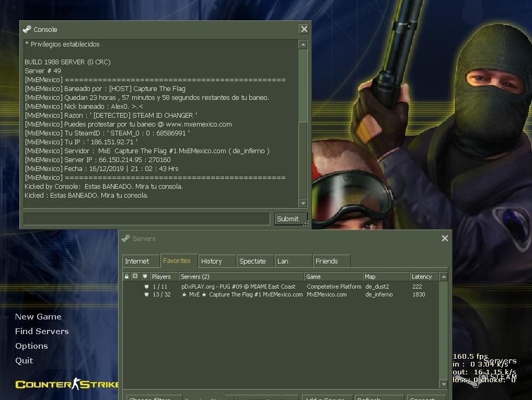This screenshot has width=532, height=400.
Task: Click the 'Tu IP : 186.151.92.71' line
Action: (x=81, y=142)
